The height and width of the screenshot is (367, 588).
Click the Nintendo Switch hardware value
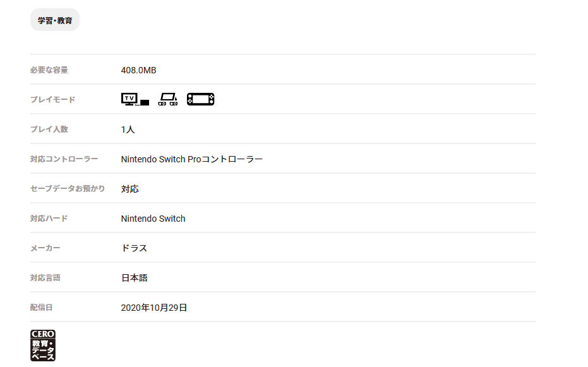coord(153,219)
